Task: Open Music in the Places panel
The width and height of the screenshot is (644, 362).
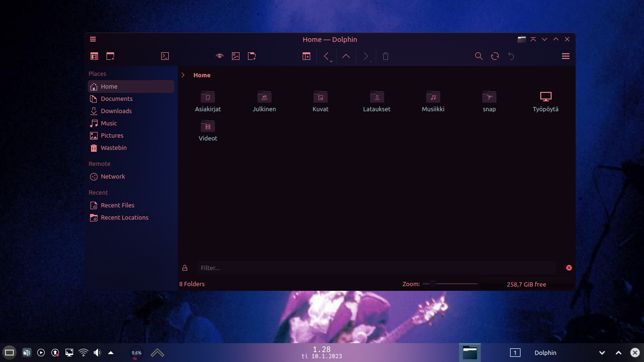Action: (131, 123)
